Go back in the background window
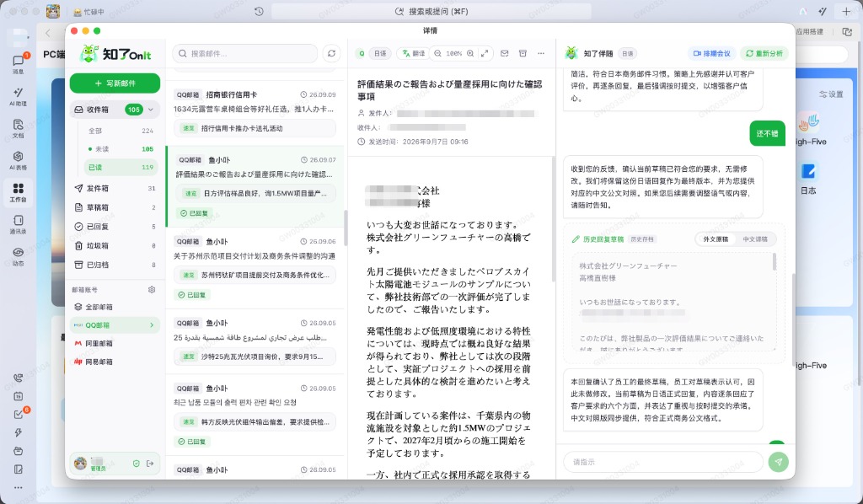Viewport: 863px width, 504px height. pos(48,33)
